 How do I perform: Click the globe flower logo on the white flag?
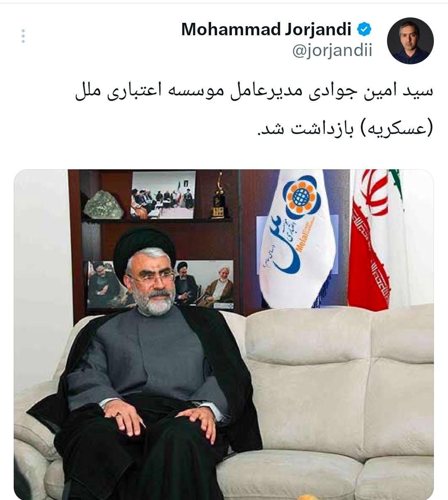point(301,198)
